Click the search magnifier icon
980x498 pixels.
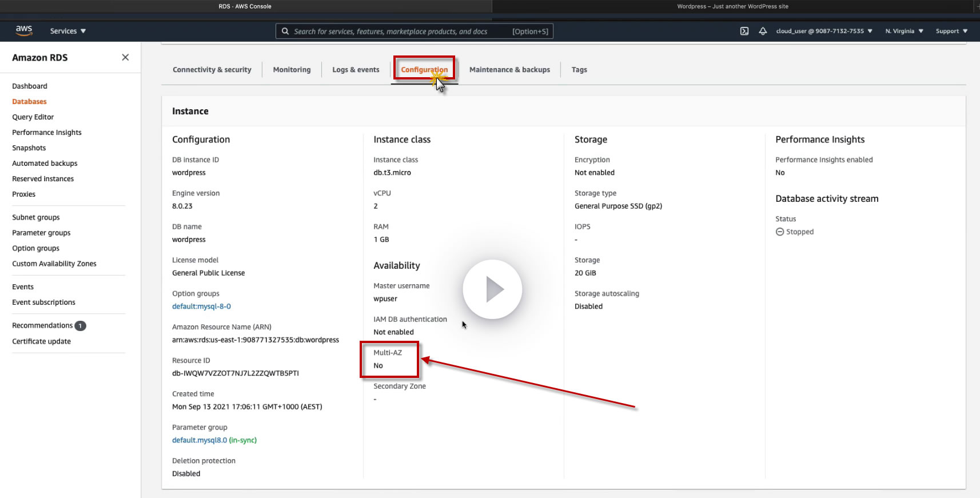[285, 31]
